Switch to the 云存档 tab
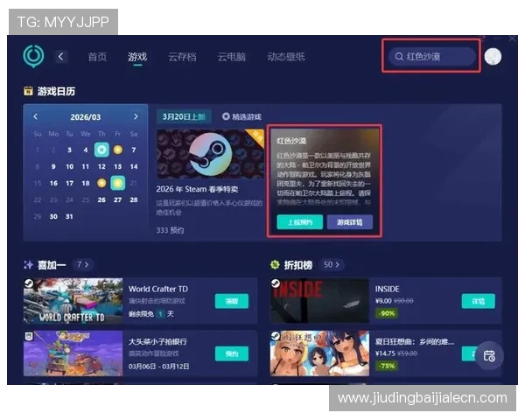 [182, 57]
